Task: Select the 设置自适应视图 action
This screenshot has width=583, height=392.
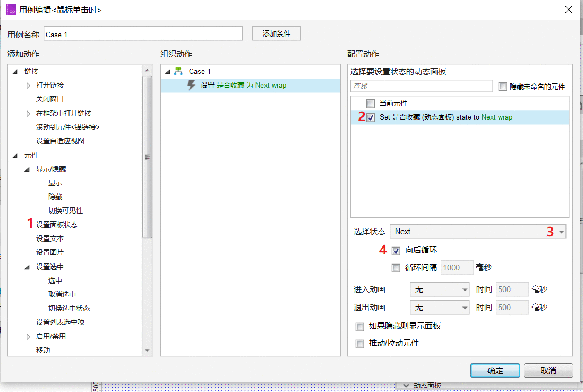Action: [60, 141]
